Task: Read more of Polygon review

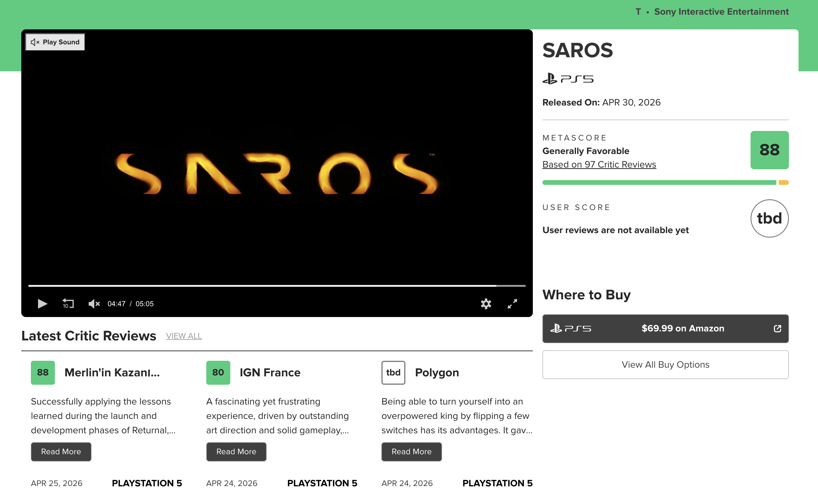Action: pyautogui.click(x=411, y=451)
